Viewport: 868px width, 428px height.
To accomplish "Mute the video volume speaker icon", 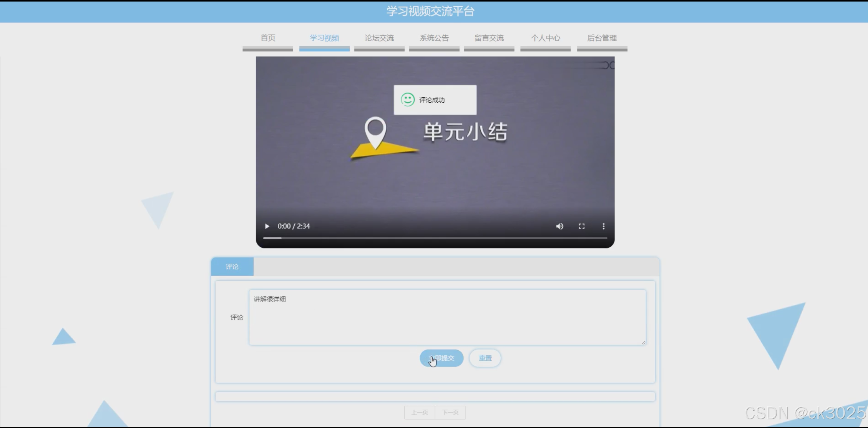I will pos(559,226).
